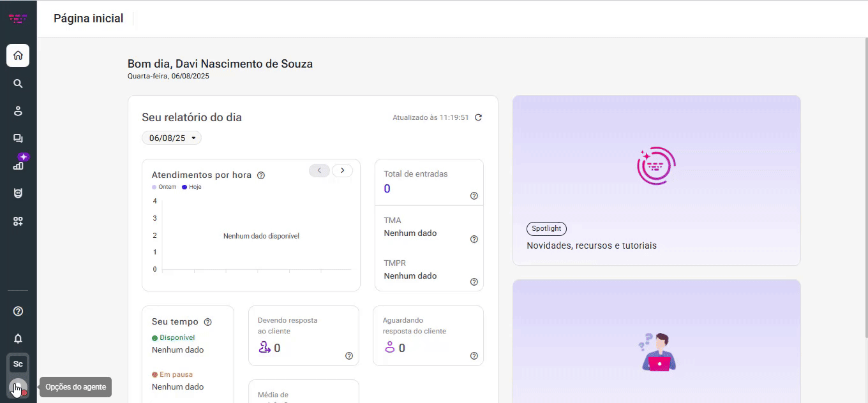
Task: Show help for Seu tempo
Action: coord(207,322)
